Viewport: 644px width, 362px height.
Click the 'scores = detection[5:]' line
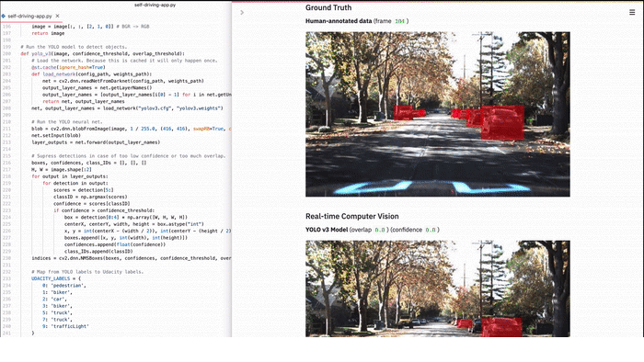click(x=84, y=190)
